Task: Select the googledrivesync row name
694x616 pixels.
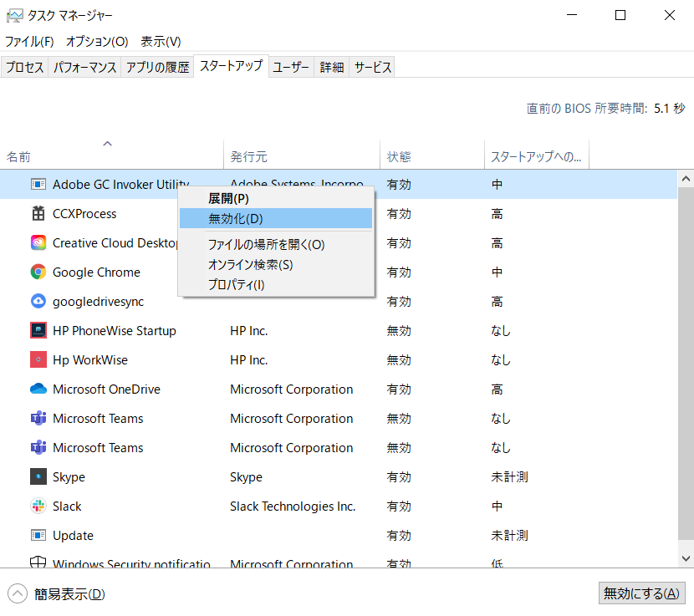Action: pyautogui.click(x=99, y=302)
